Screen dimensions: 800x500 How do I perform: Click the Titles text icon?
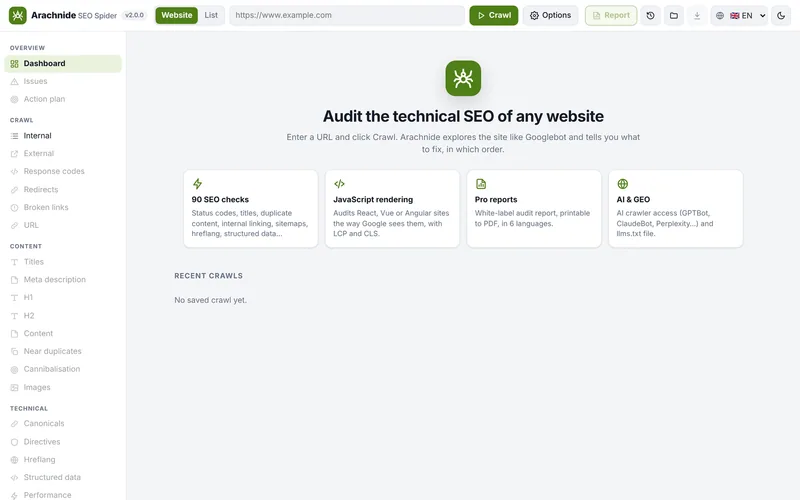(14, 262)
